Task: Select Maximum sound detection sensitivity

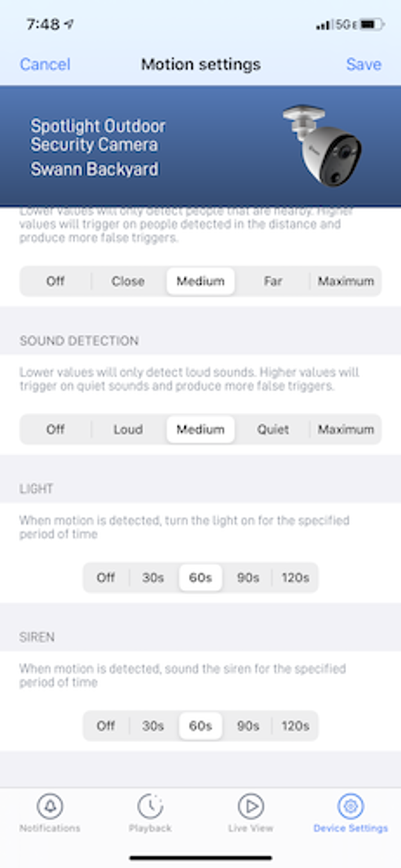Action: (346, 429)
